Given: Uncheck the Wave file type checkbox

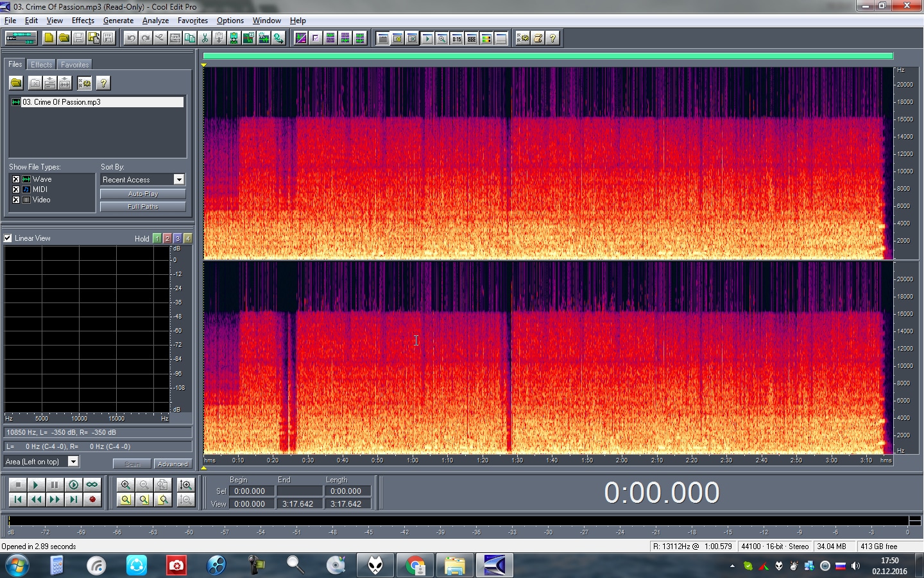Looking at the screenshot, I should pyautogui.click(x=16, y=179).
